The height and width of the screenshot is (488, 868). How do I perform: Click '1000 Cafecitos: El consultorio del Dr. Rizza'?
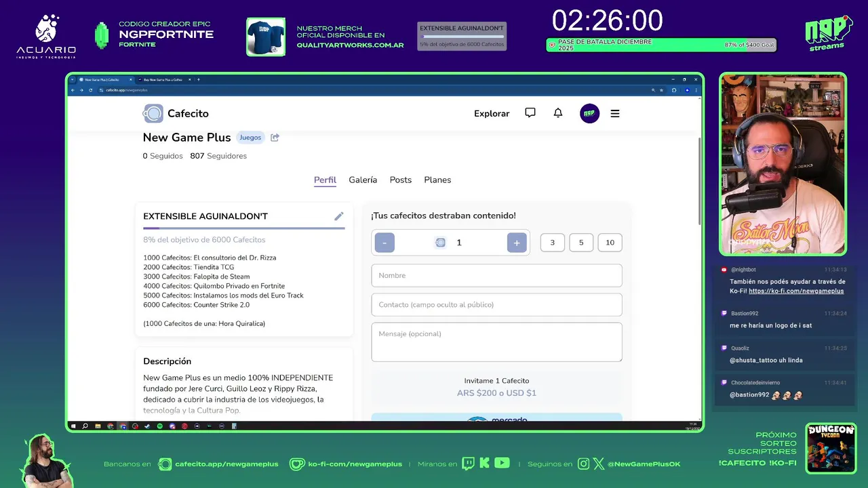[x=210, y=258]
